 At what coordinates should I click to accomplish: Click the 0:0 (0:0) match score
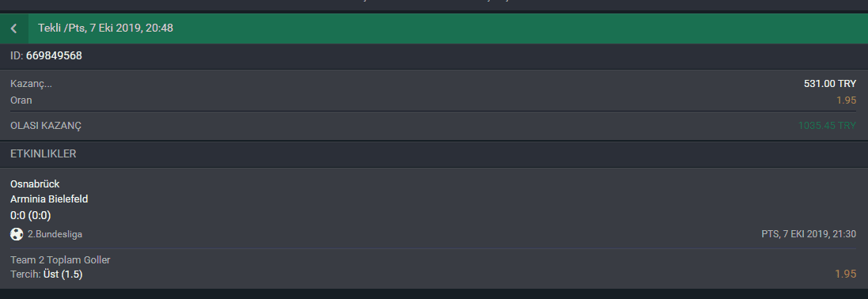coord(30,215)
